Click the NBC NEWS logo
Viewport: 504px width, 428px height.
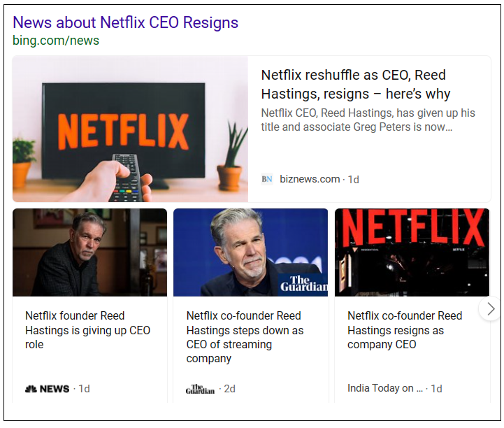[48, 389]
